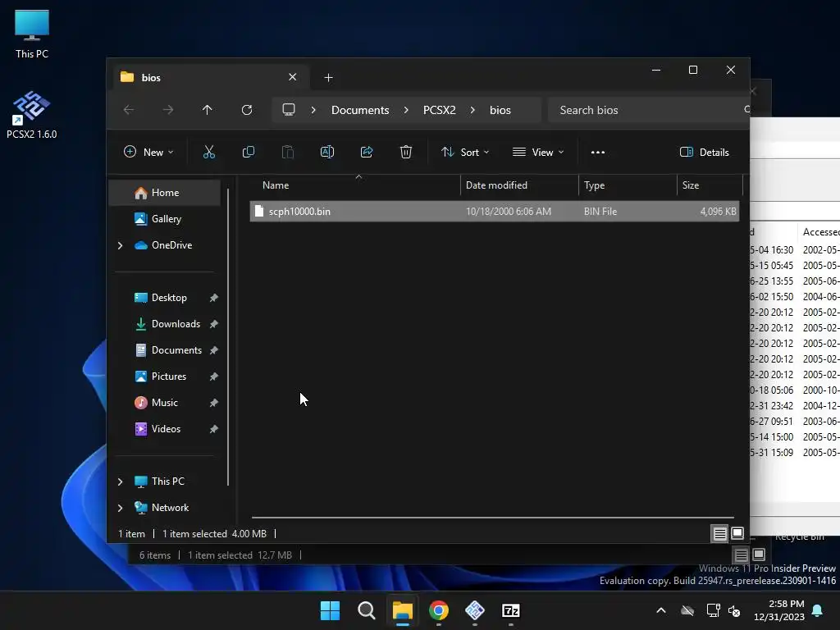Unpin Desktop using its pin icon
840x630 pixels.
point(214,298)
